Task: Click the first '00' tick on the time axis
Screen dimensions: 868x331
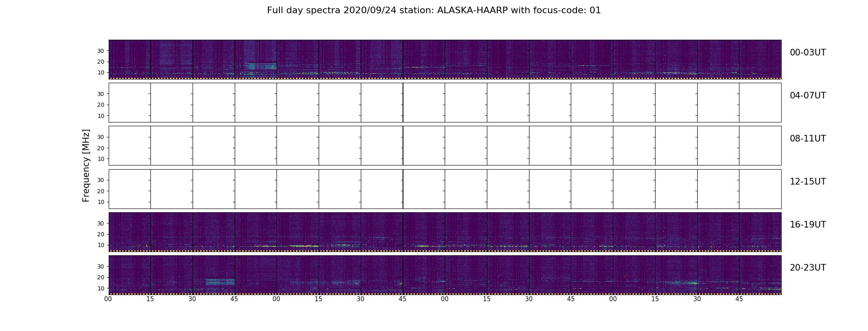Action: point(108,299)
